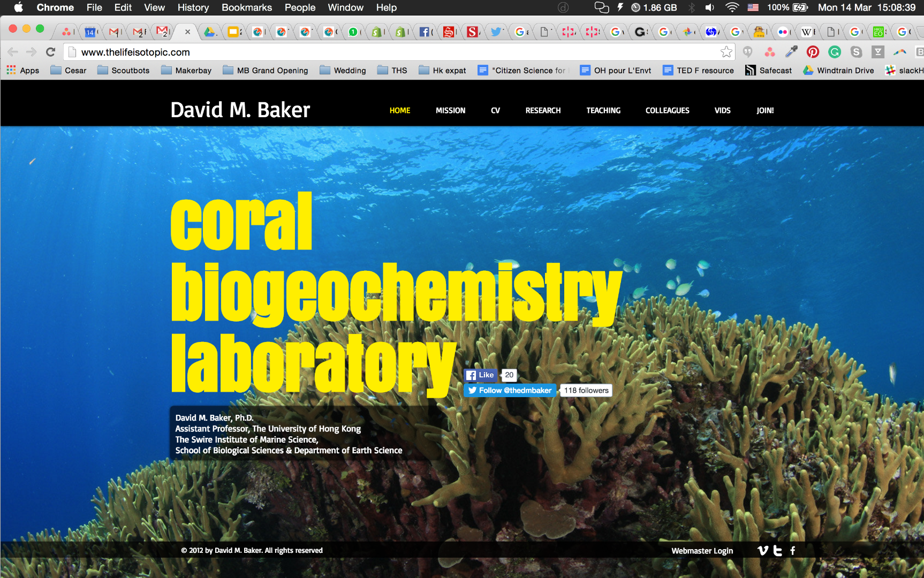
Task: Switch to the Google Photos pinwheel tab
Action: tap(687, 32)
